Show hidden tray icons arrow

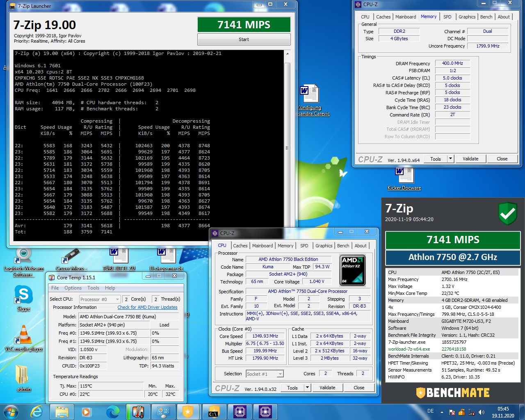pyautogui.click(x=442, y=412)
